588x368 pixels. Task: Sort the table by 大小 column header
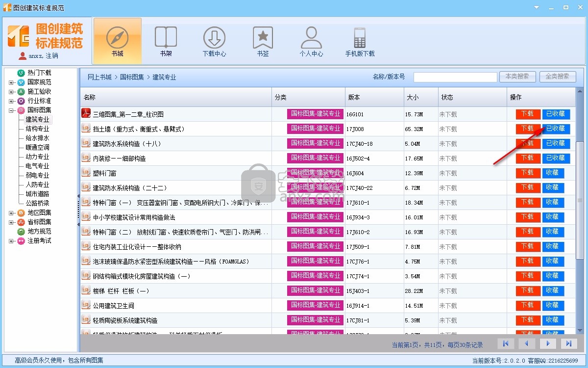coord(421,97)
